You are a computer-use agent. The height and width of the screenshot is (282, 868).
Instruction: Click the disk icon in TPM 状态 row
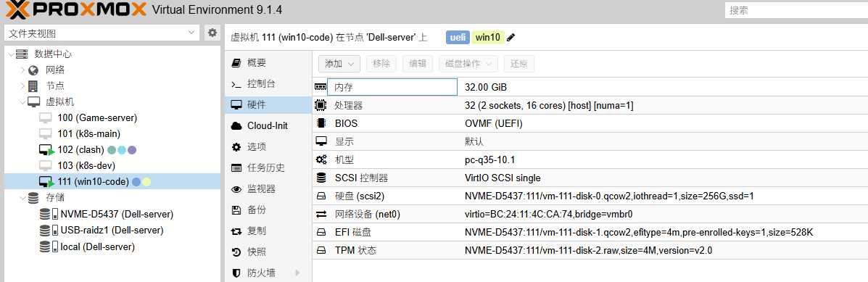[x=321, y=251]
